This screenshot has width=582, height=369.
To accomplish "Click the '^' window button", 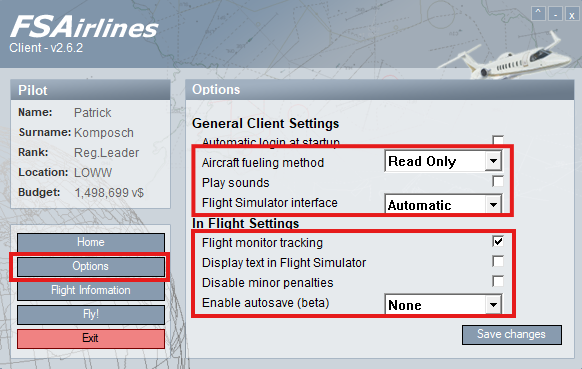I will tap(538, 14).
